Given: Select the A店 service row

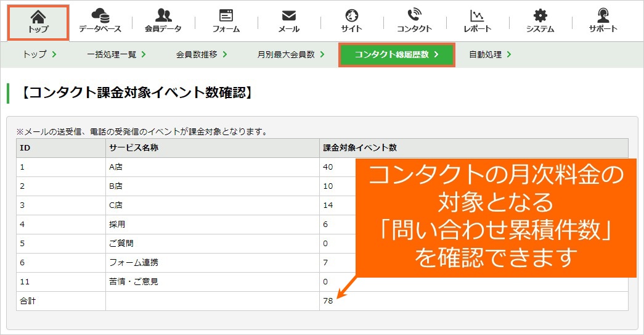Looking at the screenshot, I should tap(322, 167).
